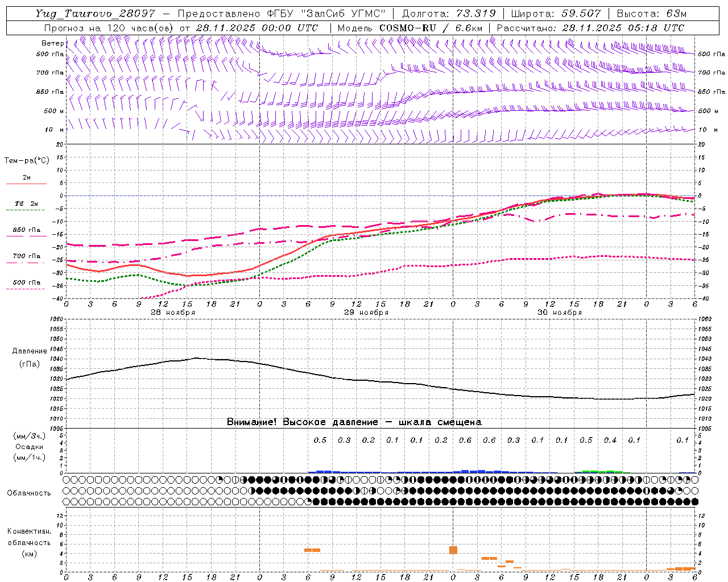728x582 pixels.
Task: Click the 'Долгота: 73.319' longitude value
Action: pyautogui.click(x=449, y=14)
